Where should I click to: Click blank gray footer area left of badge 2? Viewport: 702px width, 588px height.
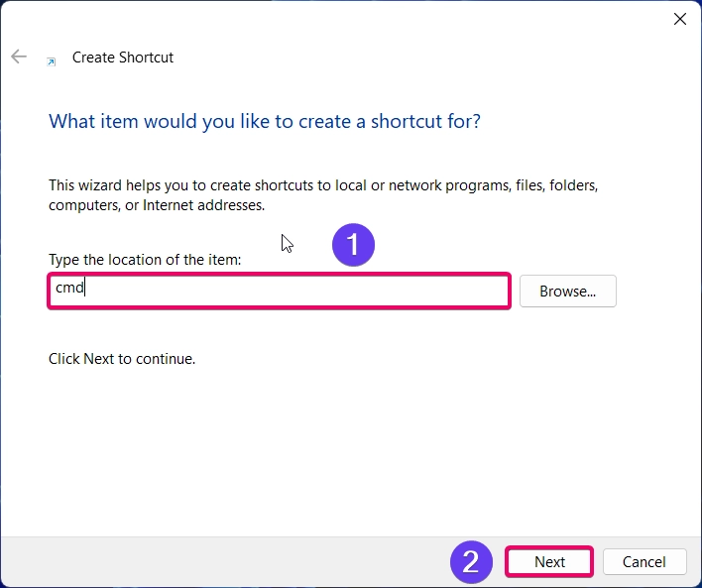(224, 562)
